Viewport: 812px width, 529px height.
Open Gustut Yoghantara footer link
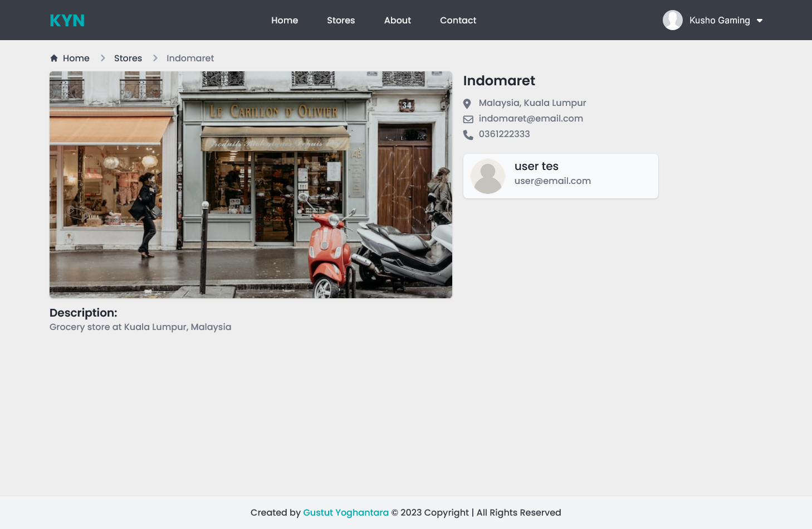(346, 512)
